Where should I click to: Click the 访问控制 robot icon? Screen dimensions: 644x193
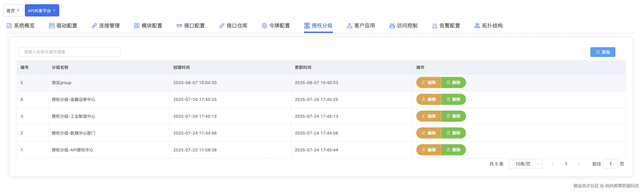(x=392, y=26)
